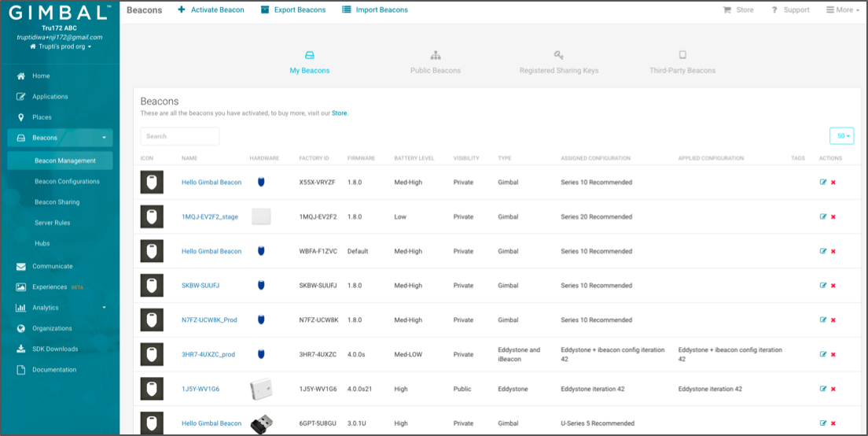Viewport: 868px width, 436px height.
Task: Click the 'Series 20 Recommended' configuration cell
Action: pyautogui.click(x=596, y=217)
